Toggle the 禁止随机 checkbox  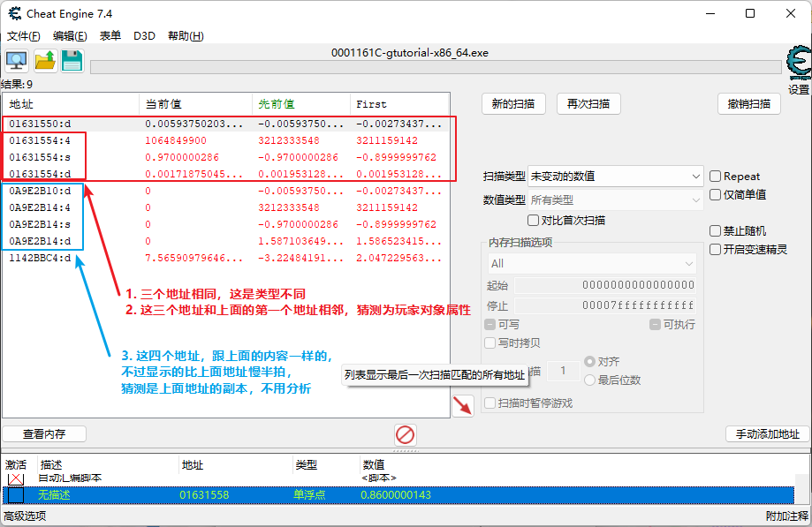[x=715, y=230]
